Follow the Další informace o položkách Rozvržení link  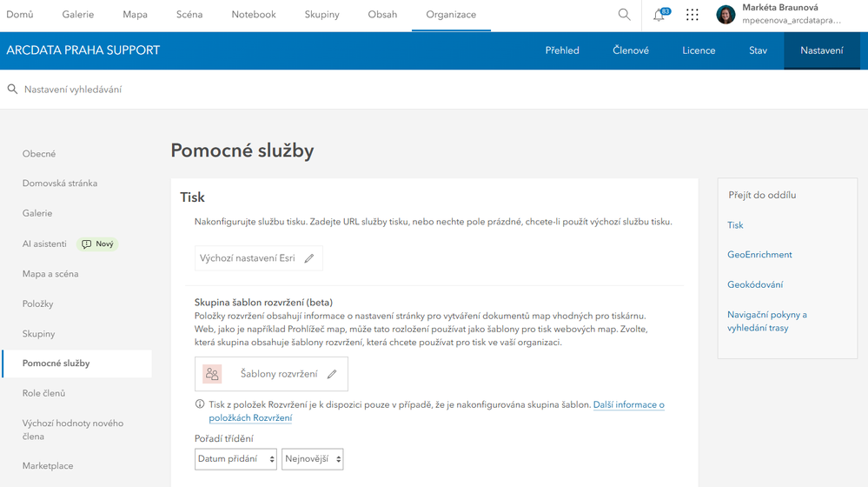[x=628, y=405]
